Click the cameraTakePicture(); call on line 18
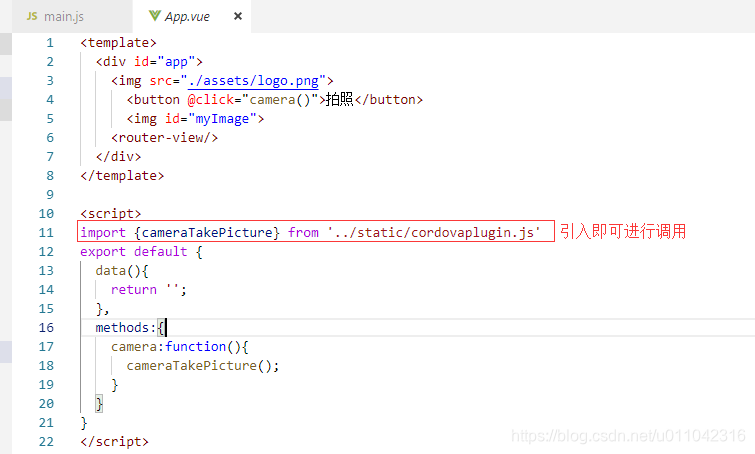 click(x=203, y=365)
